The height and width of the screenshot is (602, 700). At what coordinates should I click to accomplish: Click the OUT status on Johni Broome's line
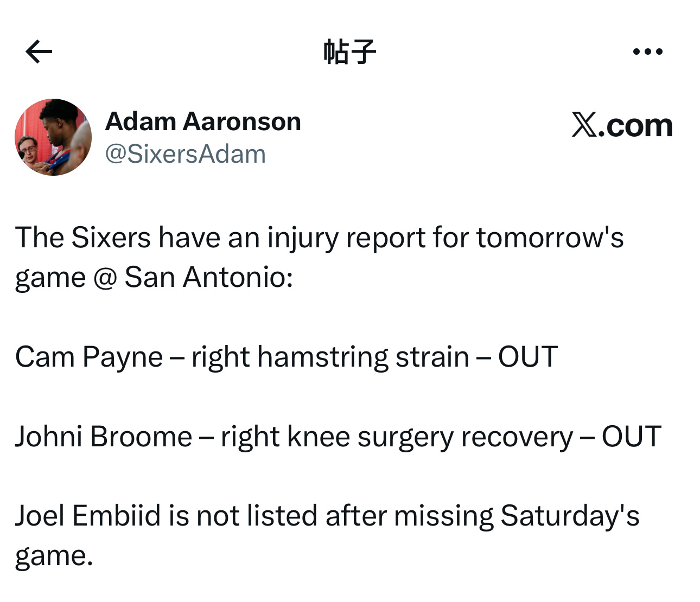pos(631,437)
